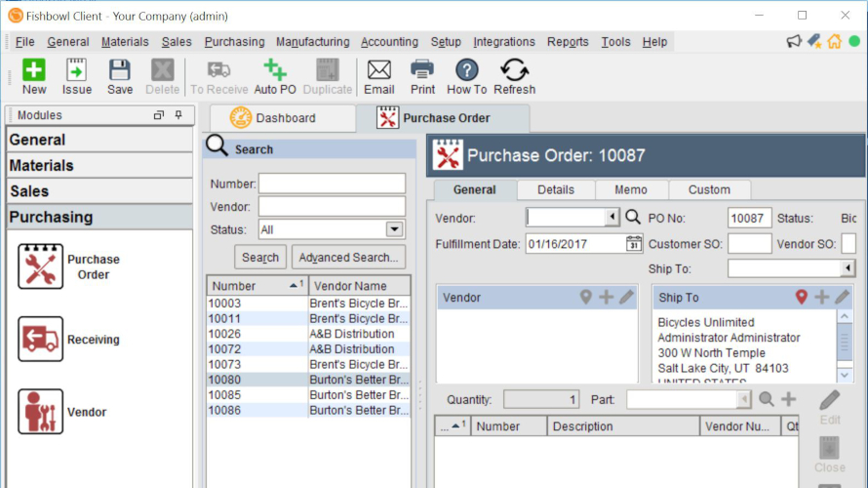The height and width of the screenshot is (488, 868).
Task: Open the Fulfillment Date calendar picker
Action: pos(634,244)
